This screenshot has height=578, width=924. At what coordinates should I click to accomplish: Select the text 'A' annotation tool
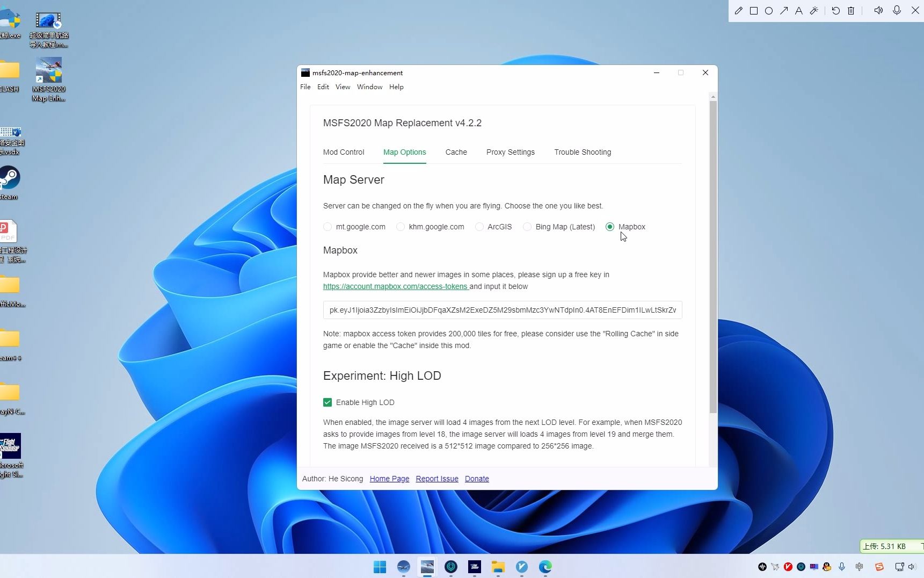799,11
